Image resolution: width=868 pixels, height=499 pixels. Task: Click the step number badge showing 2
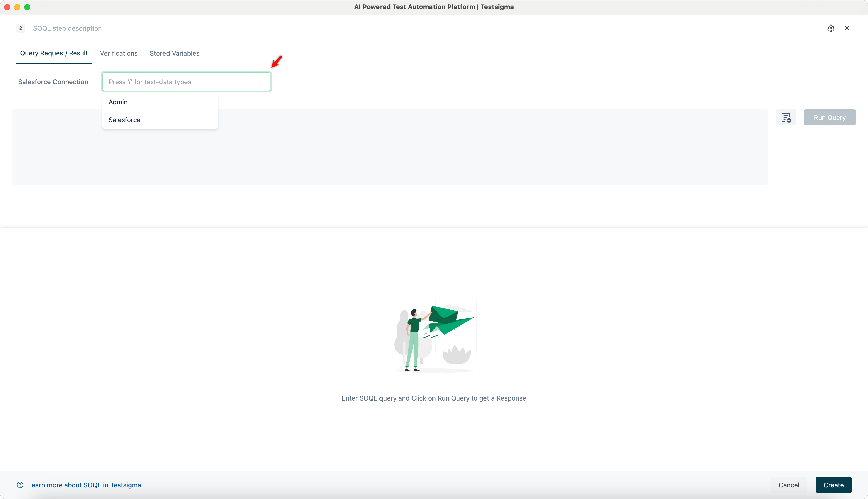click(x=21, y=28)
